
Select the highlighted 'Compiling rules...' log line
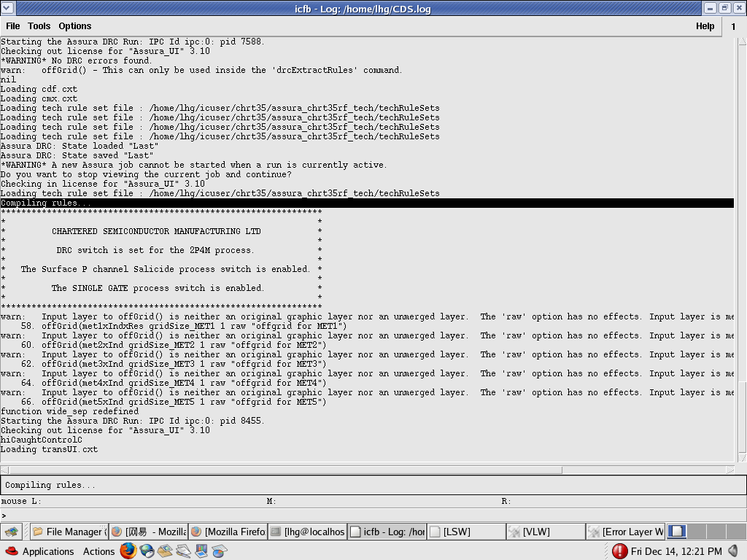(367, 203)
